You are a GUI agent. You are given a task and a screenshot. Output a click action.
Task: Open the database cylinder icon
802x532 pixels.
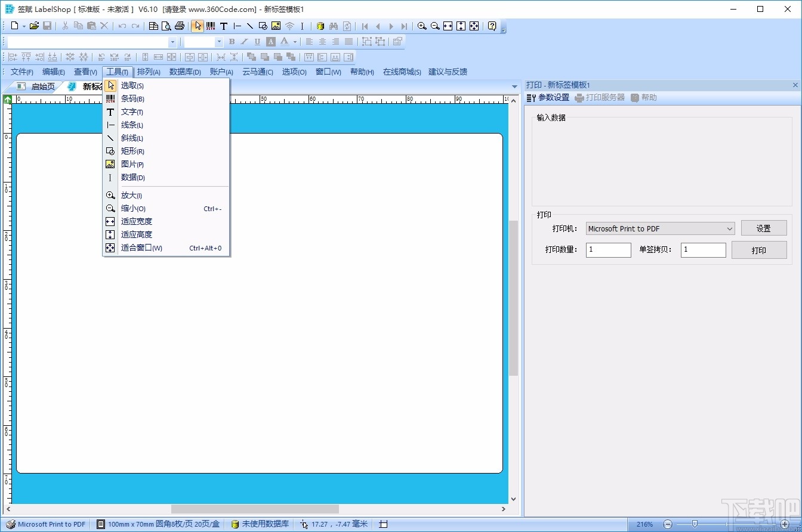click(x=320, y=26)
